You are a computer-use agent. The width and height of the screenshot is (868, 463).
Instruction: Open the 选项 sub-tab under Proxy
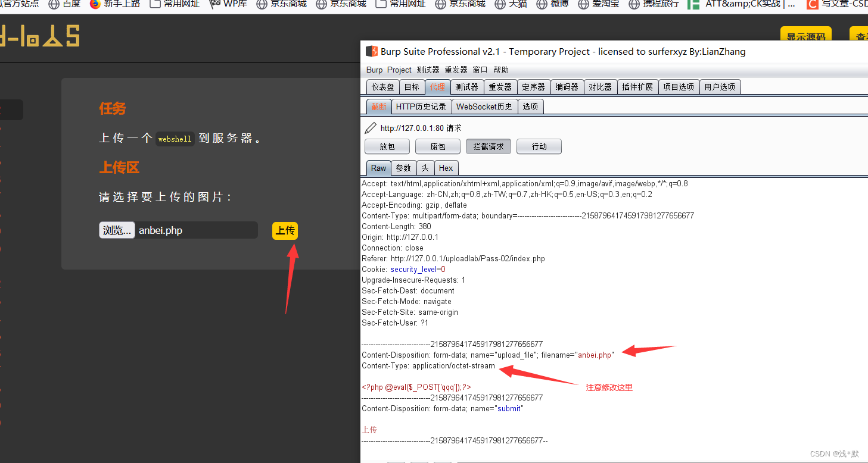coord(530,107)
